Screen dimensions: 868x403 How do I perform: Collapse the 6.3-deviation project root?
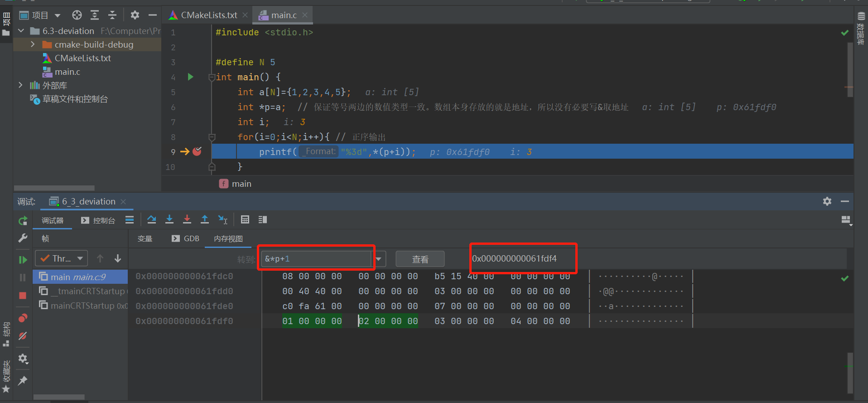point(21,31)
